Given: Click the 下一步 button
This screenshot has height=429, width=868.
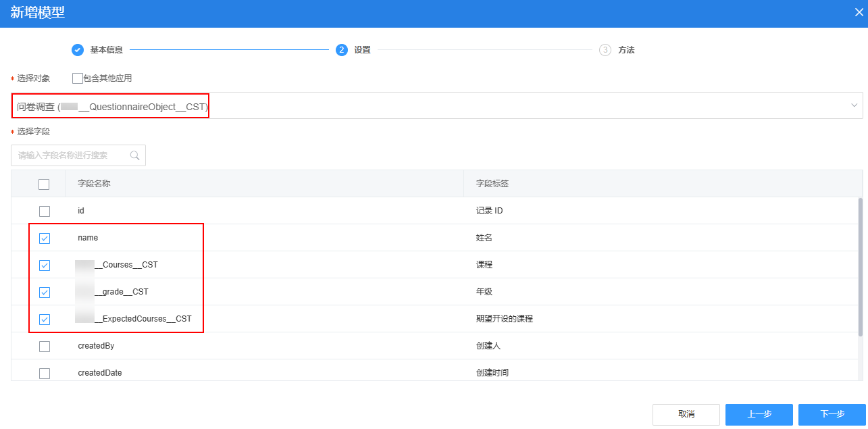Looking at the screenshot, I should click(x=832, y=414).
